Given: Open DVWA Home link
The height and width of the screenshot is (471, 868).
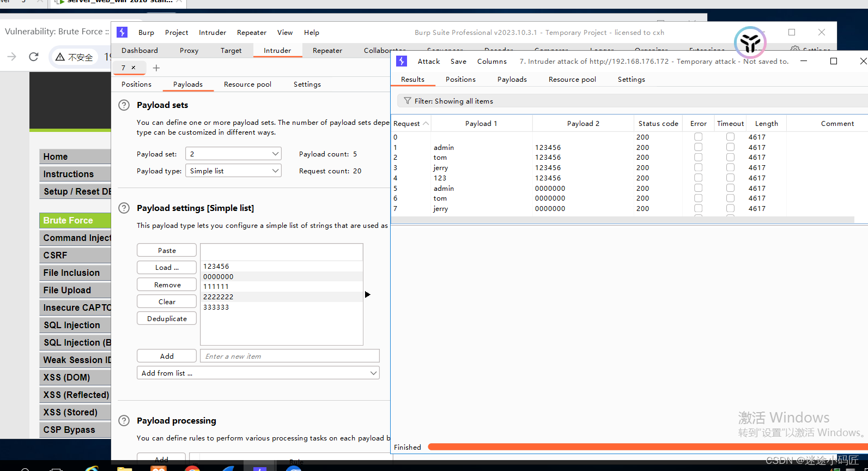Looking at the screenshot, I should click(x=75, y=156).
